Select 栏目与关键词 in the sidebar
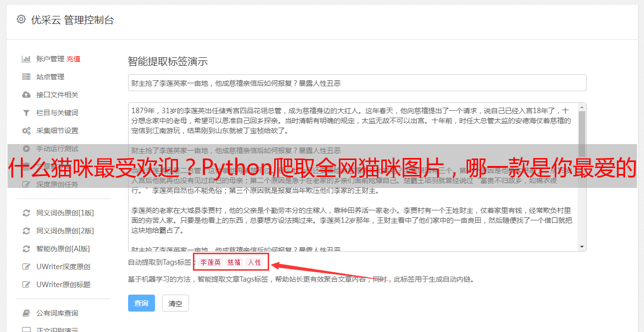 57,113
